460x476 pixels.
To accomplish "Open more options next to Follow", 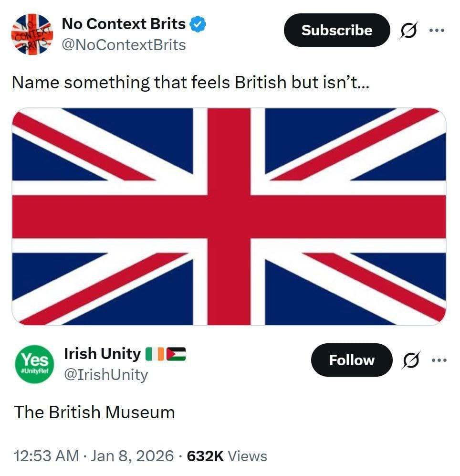I will [438, 360].
